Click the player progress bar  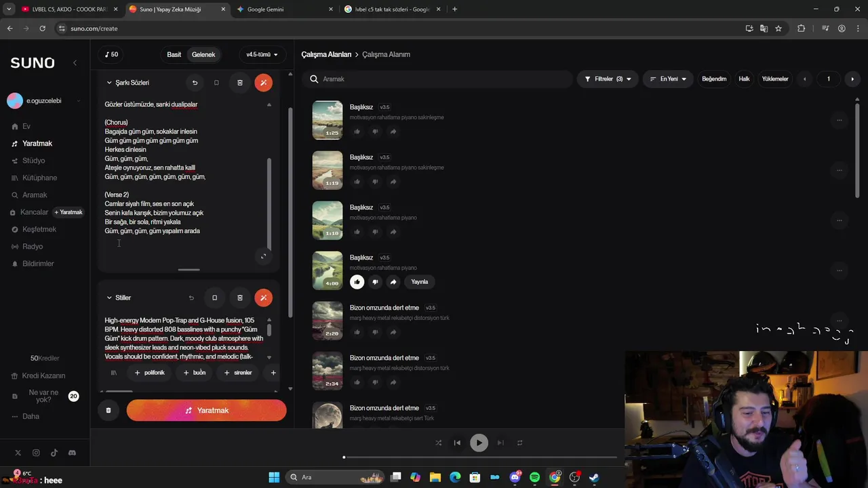coord(480,457)
